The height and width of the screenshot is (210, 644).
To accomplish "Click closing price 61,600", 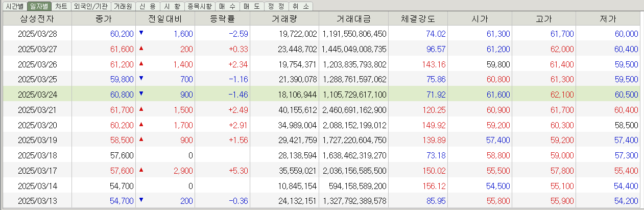I will (122, 49).
